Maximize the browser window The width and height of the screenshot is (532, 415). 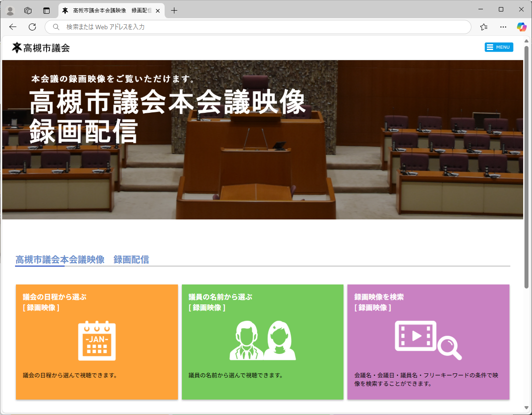tap(501, 9)
